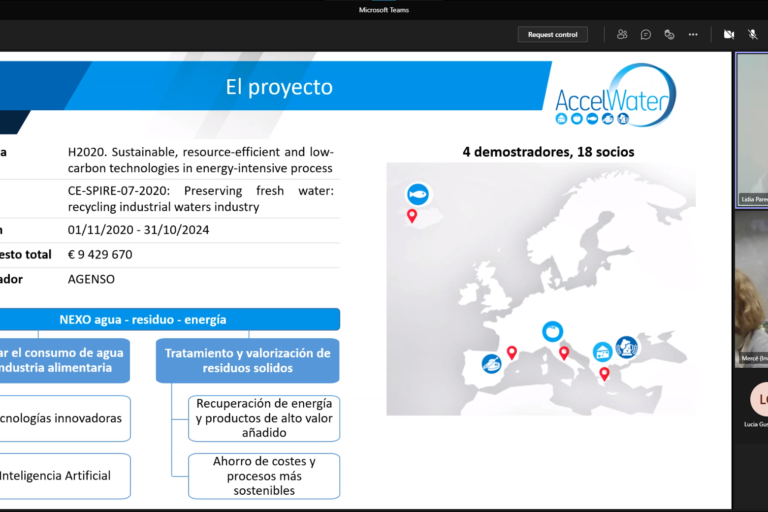The width and height of the screenshot is (768, 512).
Task: Click the Request control button
Action: [x=552, y=34]
